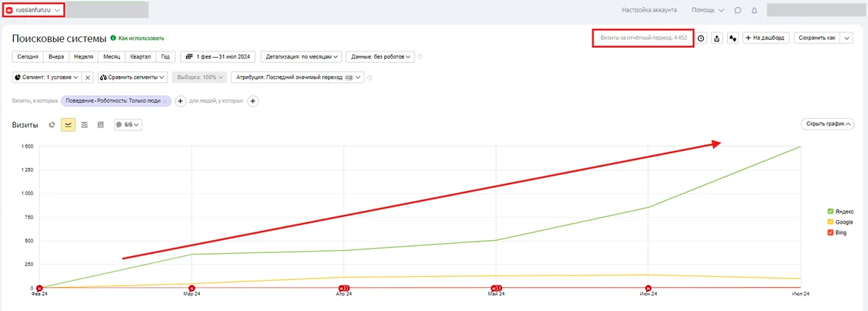Viewport: 868px width, 311px height.
Task: Click the export/share report icon
Action: click(x=716, y=38)
